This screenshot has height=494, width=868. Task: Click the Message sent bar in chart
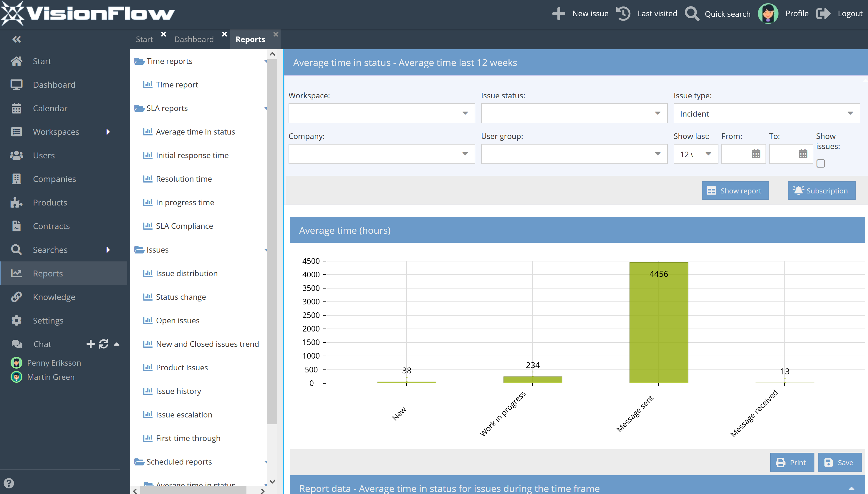[659, 322]
